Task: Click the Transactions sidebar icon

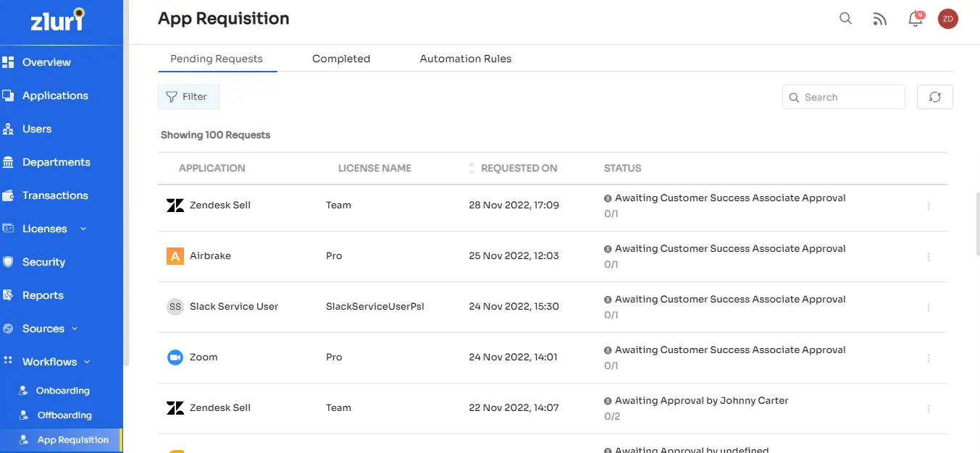Action: 9,195
